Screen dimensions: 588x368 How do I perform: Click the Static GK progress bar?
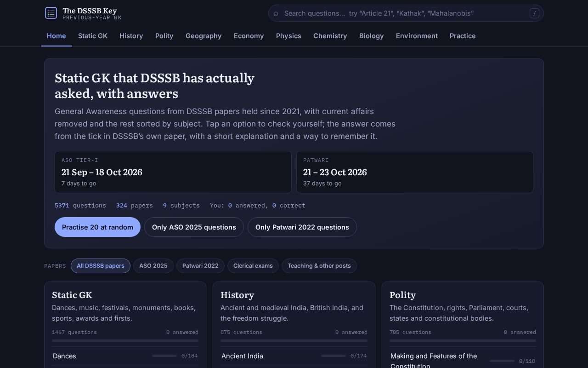pos(125,341)
